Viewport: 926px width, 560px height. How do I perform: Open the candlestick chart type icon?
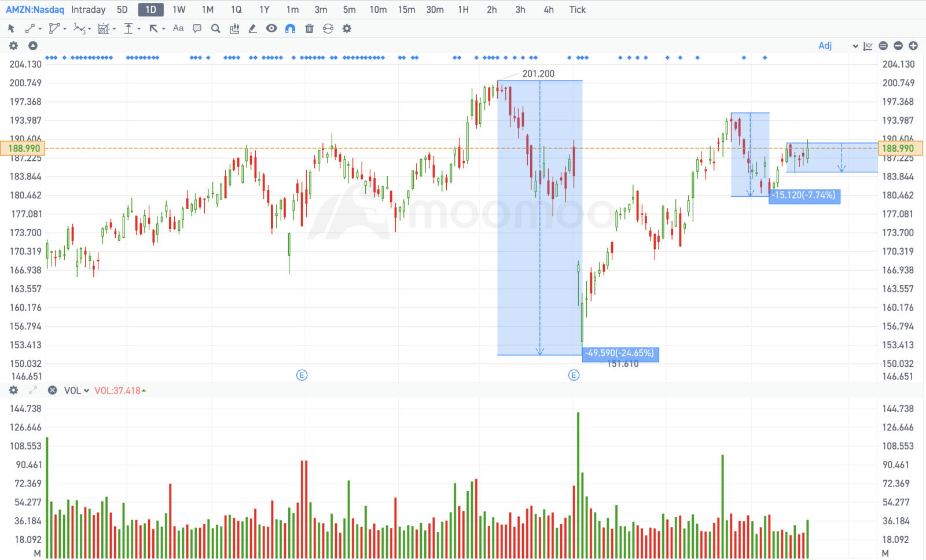(234, 28)
